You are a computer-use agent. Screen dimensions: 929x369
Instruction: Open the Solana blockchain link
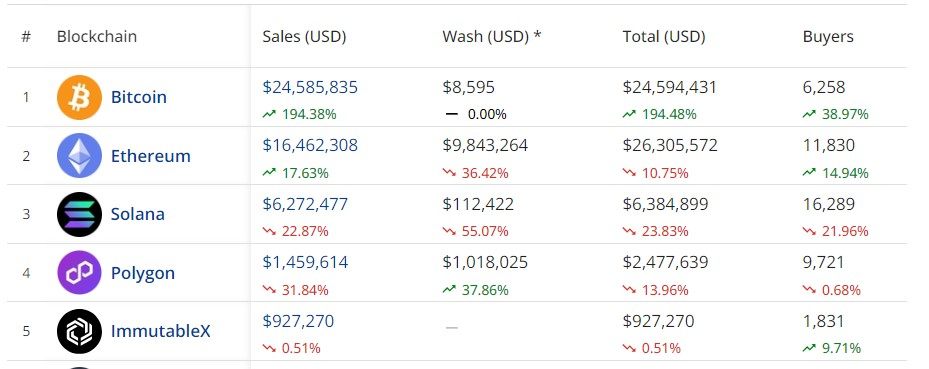137,214
